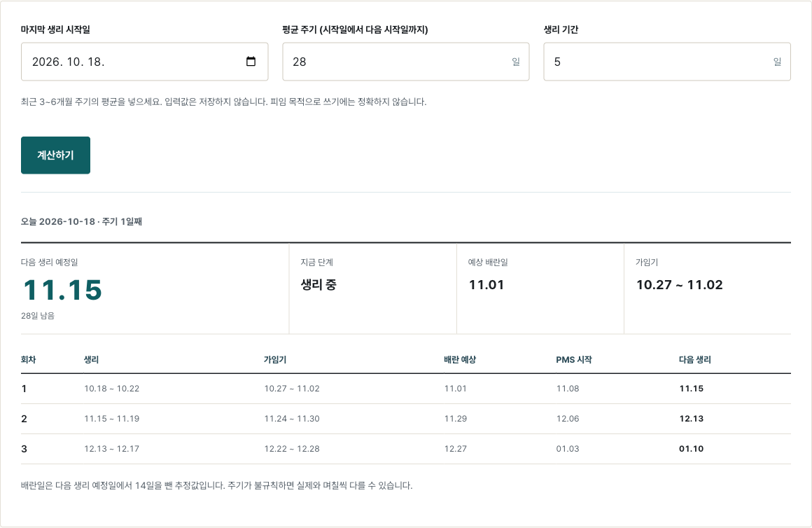
Task: Click the 배란 예상 column header
Action: tap(460, 360)
